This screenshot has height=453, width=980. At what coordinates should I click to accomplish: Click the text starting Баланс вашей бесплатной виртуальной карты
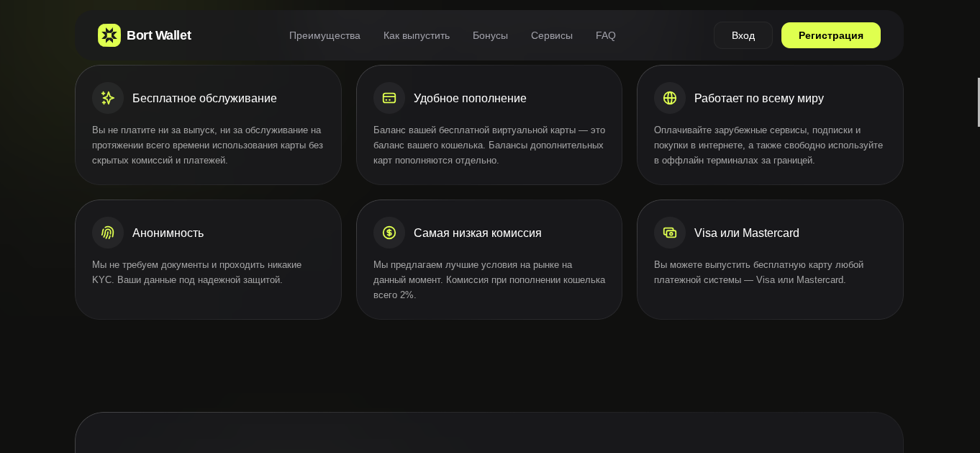(489, 145)
